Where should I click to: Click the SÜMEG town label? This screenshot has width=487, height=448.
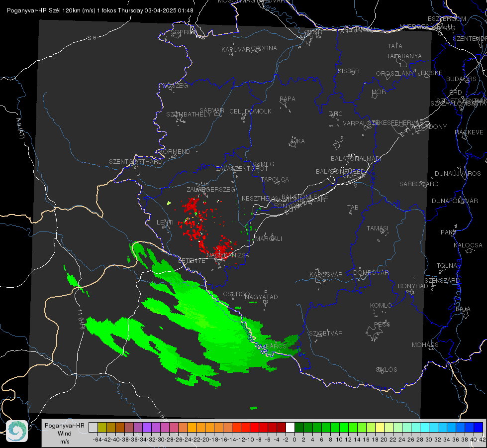pos(263,164)
